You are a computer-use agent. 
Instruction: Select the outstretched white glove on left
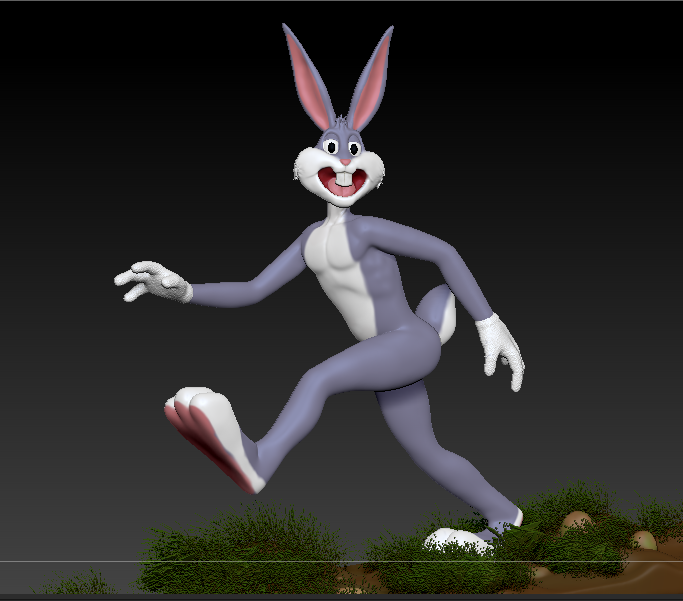[x=154, y=281]
